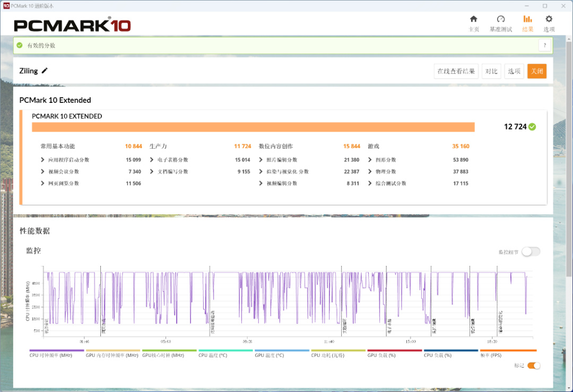573x392 pixels.
Task: Click the green valid score check icon
Action: pyautogui.click(x=20, y=45)
